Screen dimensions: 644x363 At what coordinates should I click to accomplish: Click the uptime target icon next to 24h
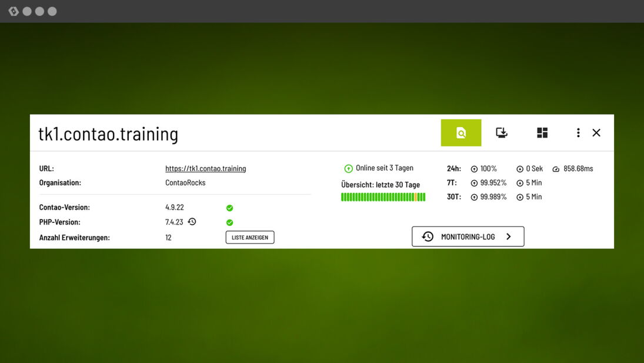(x=473, y=168)
